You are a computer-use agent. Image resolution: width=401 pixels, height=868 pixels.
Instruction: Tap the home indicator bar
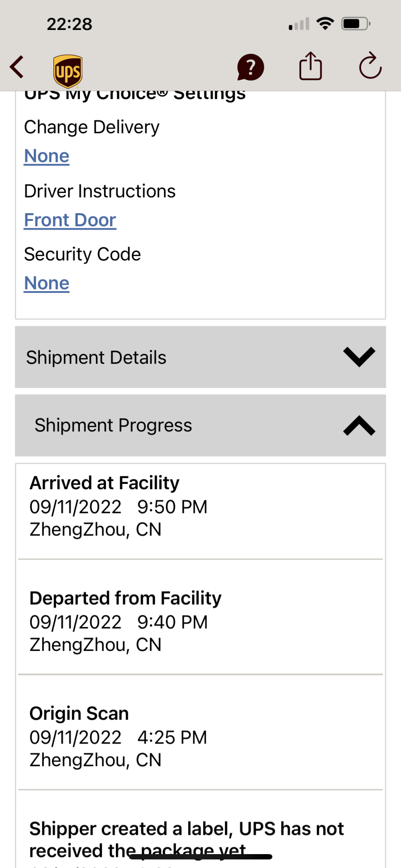tap(200, 857)
